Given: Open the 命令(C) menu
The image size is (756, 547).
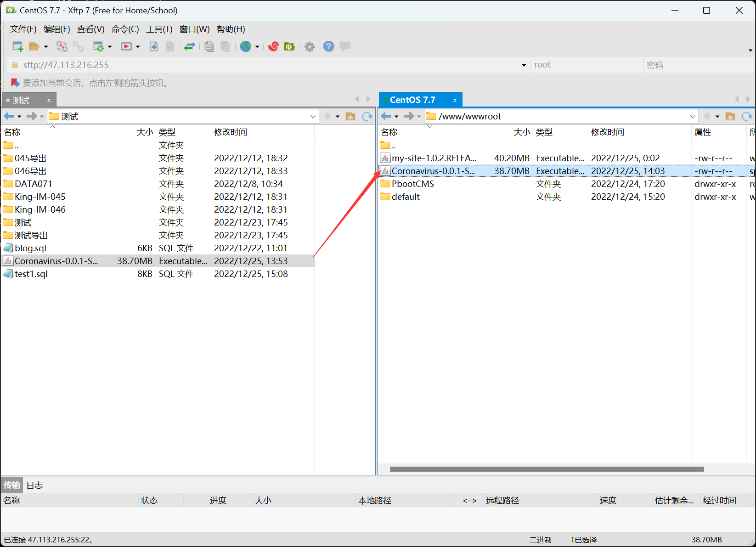Looking at the screenshot, I should (x=125, y=29).
